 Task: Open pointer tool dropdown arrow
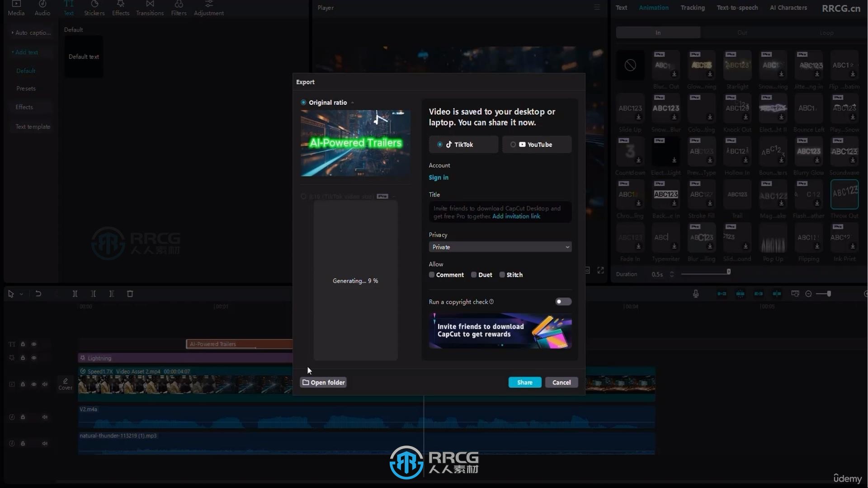pos(21,294)
